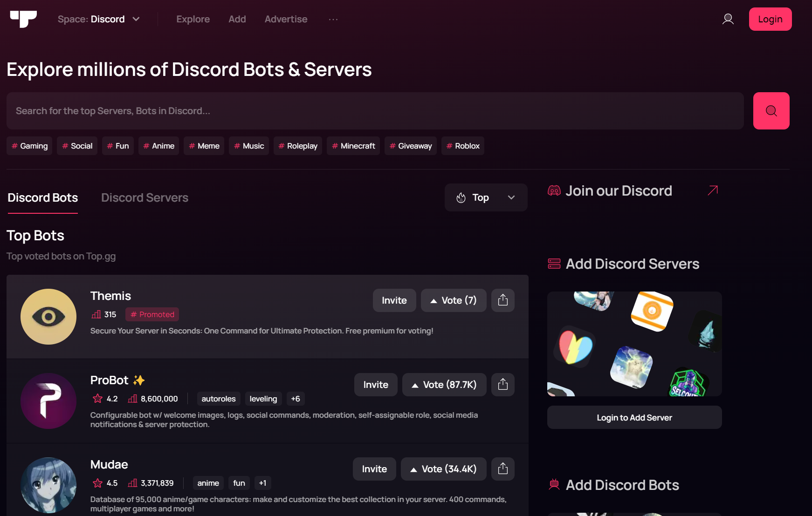Click the Add Discord Servers promo image
The width and height of the screenshot is (812, 516).
pyautogui.click(x=634, y=344)
